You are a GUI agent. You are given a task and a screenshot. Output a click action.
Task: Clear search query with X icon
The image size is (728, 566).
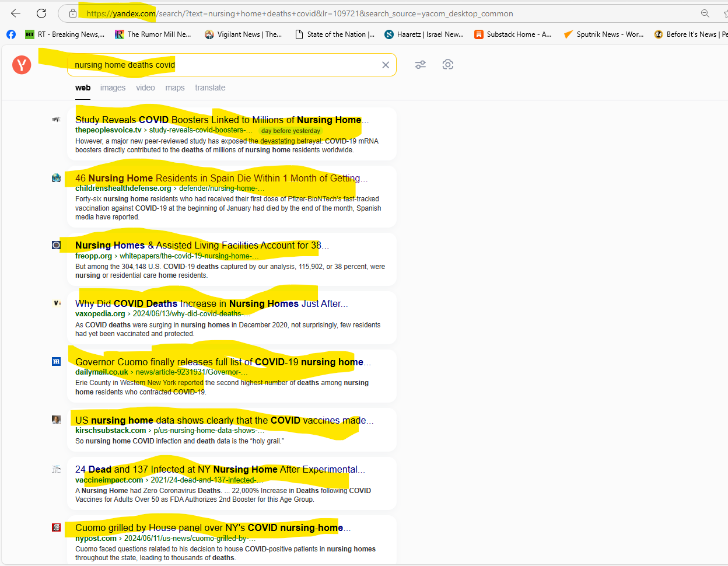pos(386,65)
